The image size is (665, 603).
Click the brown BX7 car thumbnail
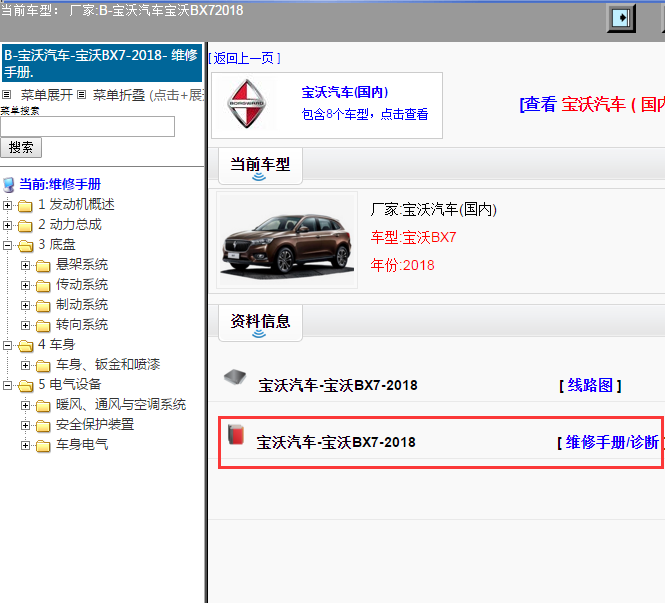(287, 240)
